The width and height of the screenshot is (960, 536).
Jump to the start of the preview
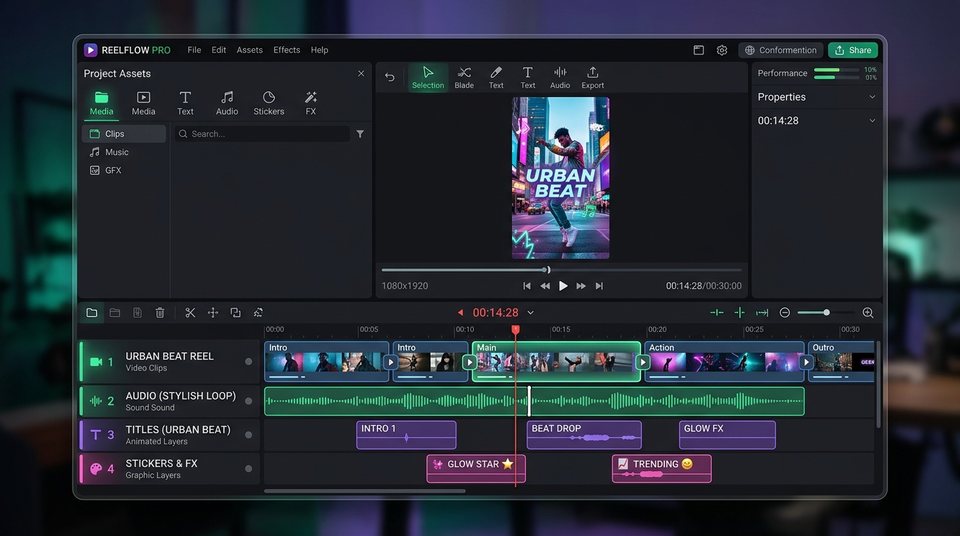tap(527, 286)
